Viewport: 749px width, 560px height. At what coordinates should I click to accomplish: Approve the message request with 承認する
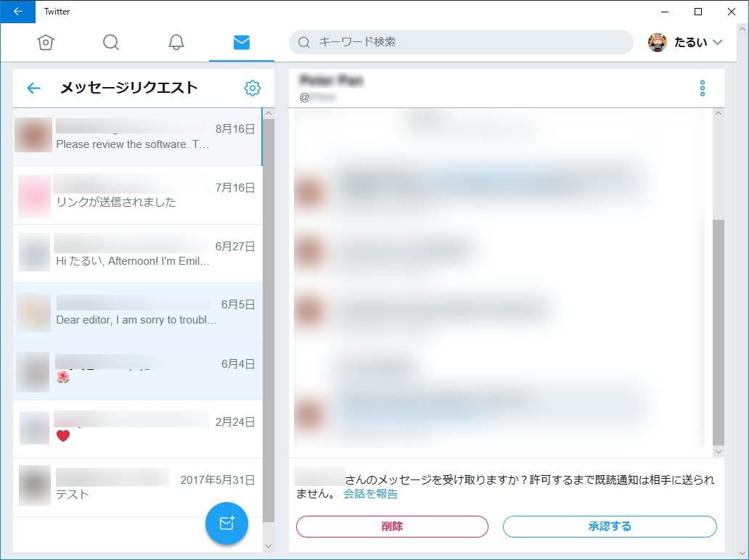(x=610, y=527)
